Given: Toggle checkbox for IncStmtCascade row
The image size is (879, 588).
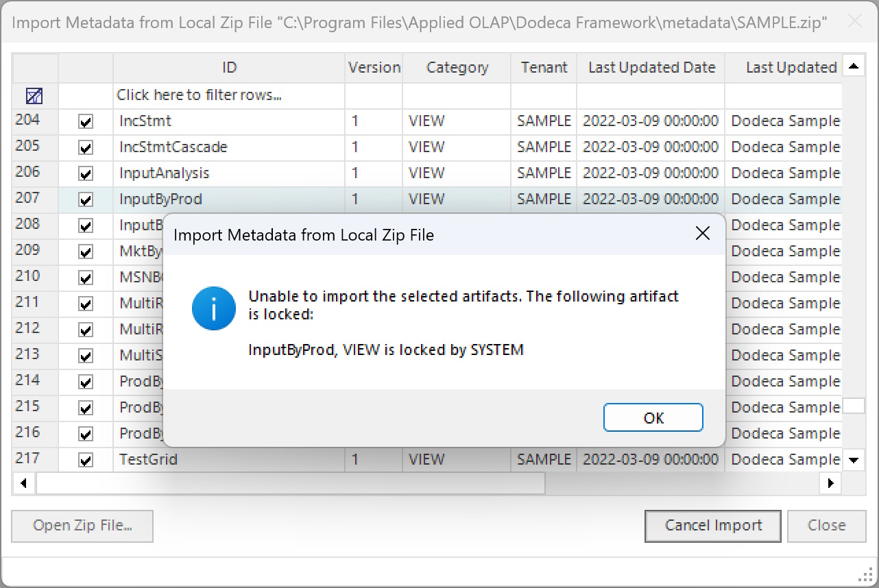Looking at the screenshot, I should (86, 148).
